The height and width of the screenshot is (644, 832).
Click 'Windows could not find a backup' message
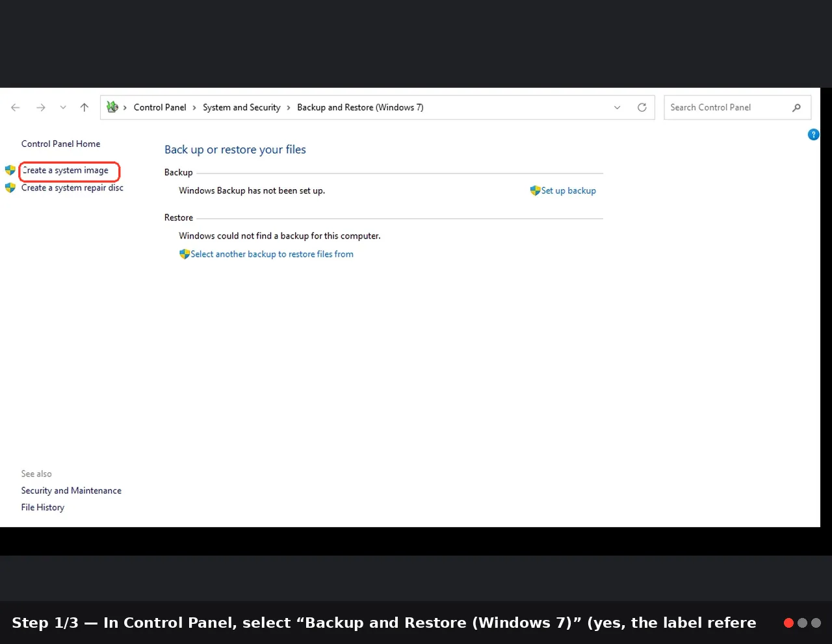[279, 236]
